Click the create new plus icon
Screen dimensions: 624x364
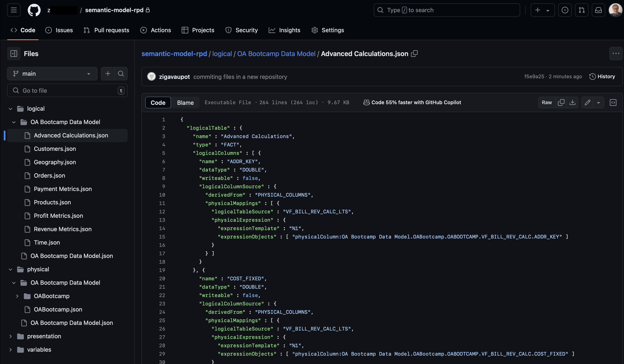538,10
